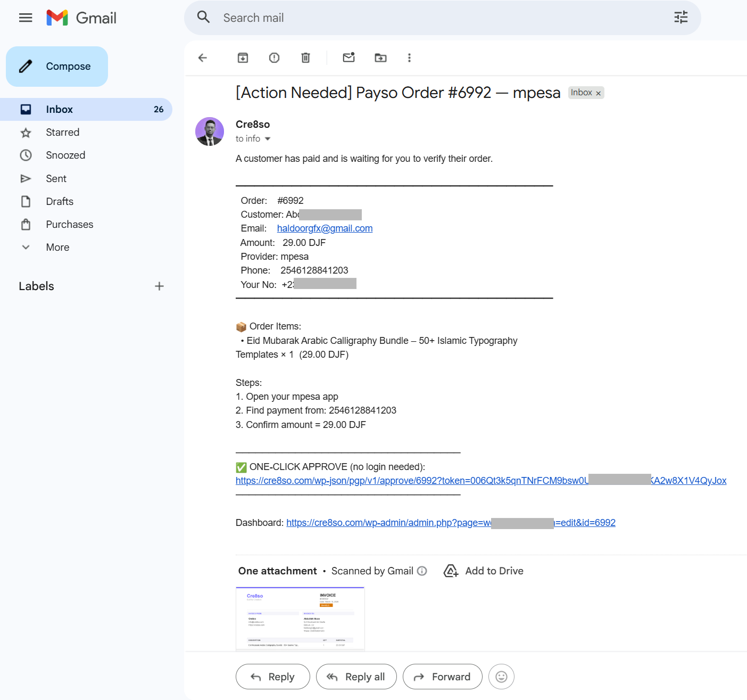Open the one-click approve link
The width and height of the screenshot is (747, 700).
481,481
